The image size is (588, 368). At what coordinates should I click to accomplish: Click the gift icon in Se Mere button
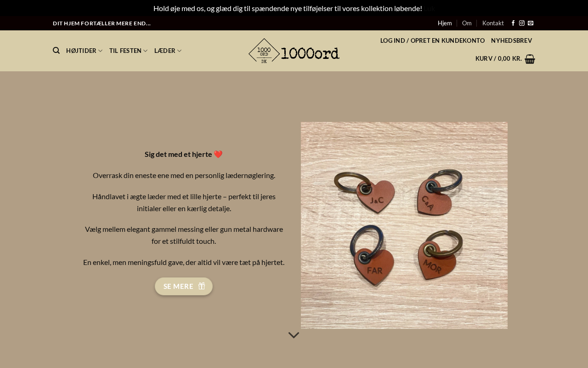[x=202, y=286]
